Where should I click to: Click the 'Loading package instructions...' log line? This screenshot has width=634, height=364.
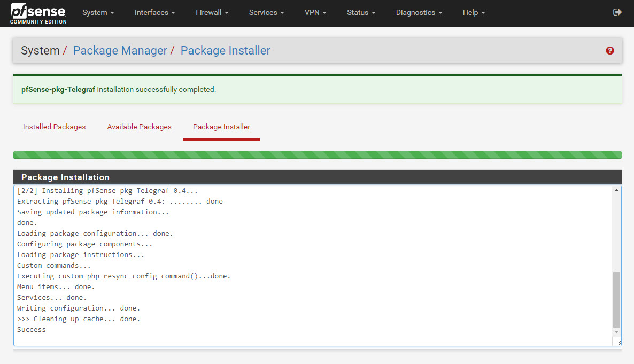(x=81, y=255)
